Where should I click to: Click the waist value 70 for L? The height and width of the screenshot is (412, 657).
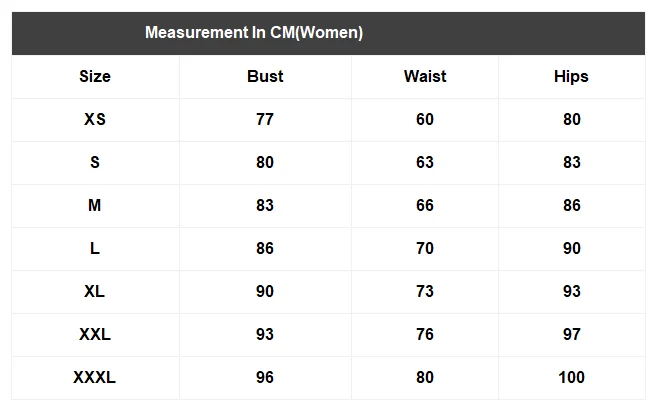(x=425, y=248)
